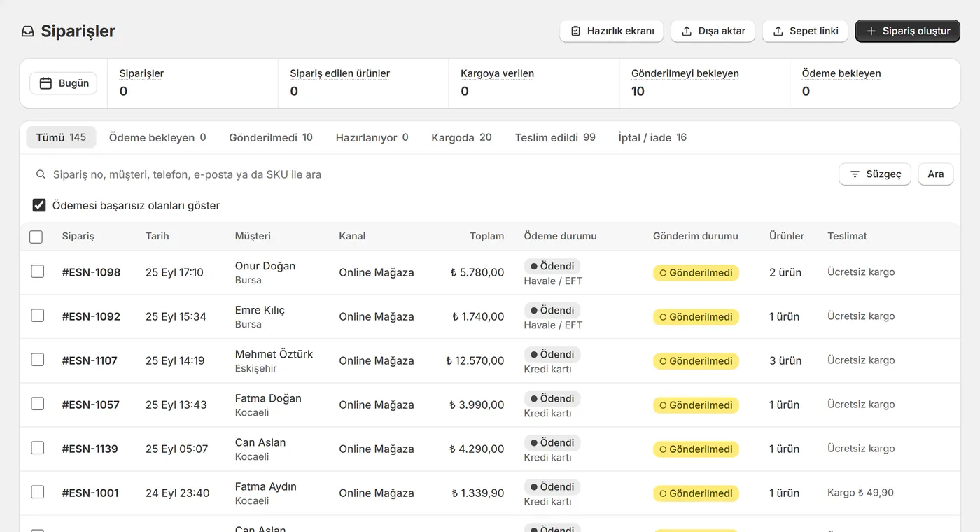
Task: Click the clipboard icon on Hazırlık ekranı
Action: [575, 31]
